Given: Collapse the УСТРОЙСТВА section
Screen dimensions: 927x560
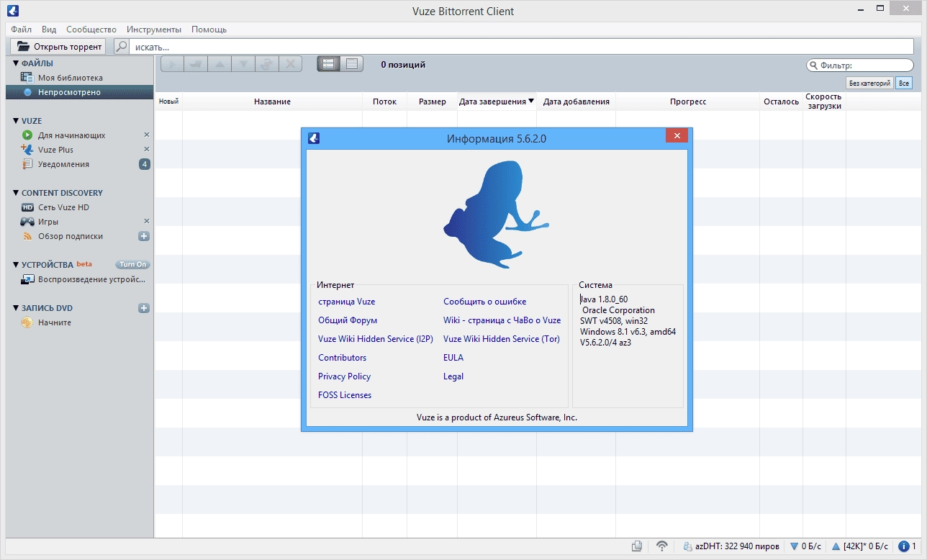Looking at the screenshot, I should tap(16, 265).
